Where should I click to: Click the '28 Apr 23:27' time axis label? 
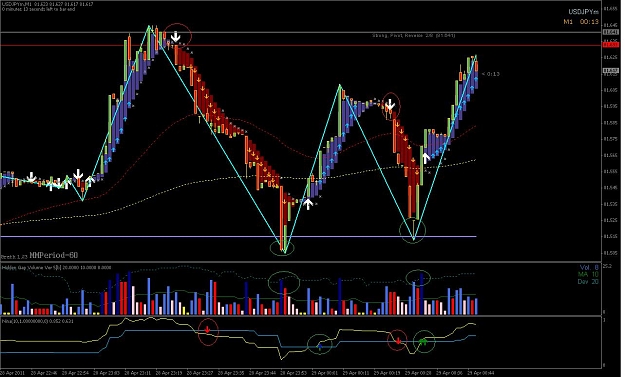pyautogui.click(x=200, y=373)
